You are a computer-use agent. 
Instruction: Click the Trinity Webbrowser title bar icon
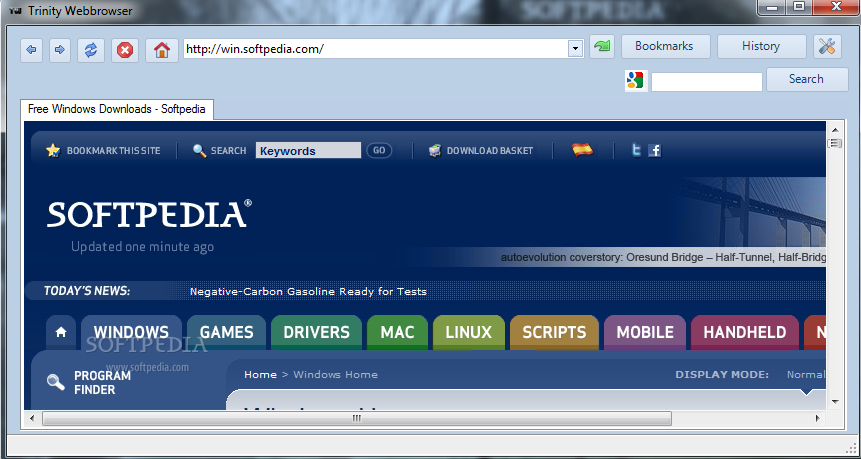pyautogui.click(x=15, y=10)
